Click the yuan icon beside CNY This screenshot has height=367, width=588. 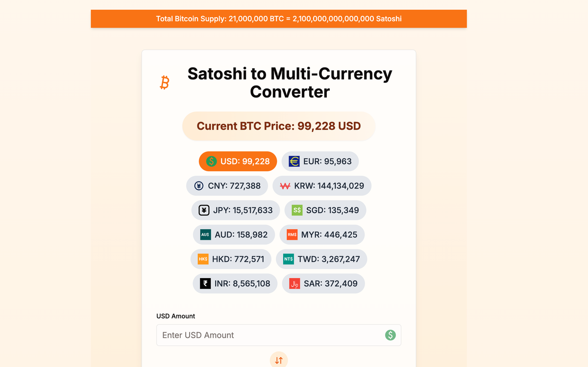[199, 186]
